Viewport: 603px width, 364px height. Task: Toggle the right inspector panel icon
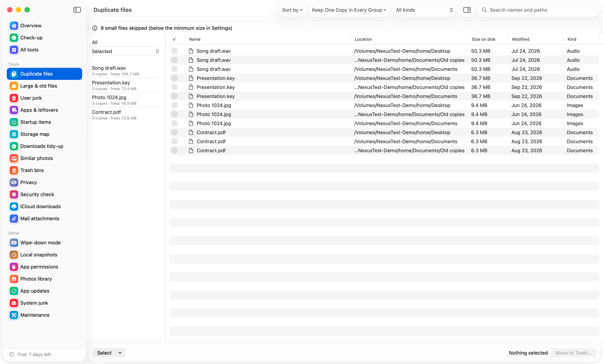467,10
